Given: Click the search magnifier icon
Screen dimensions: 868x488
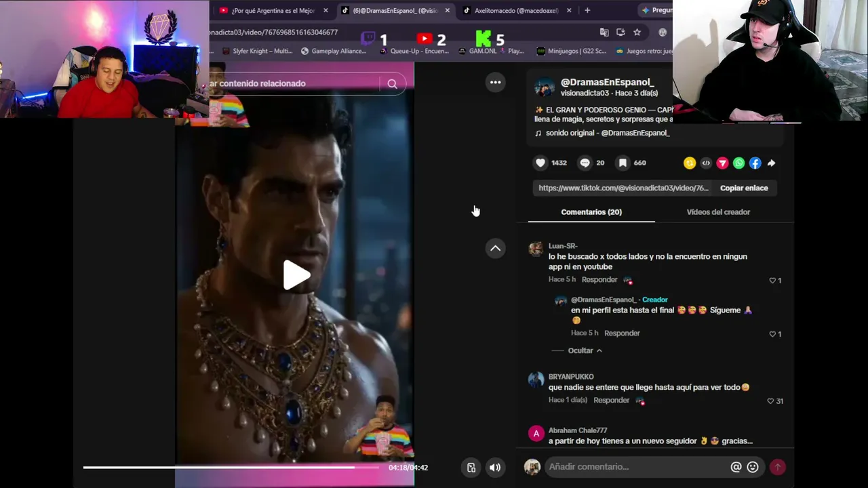Looking at the screenshot, I should [392, 83].
